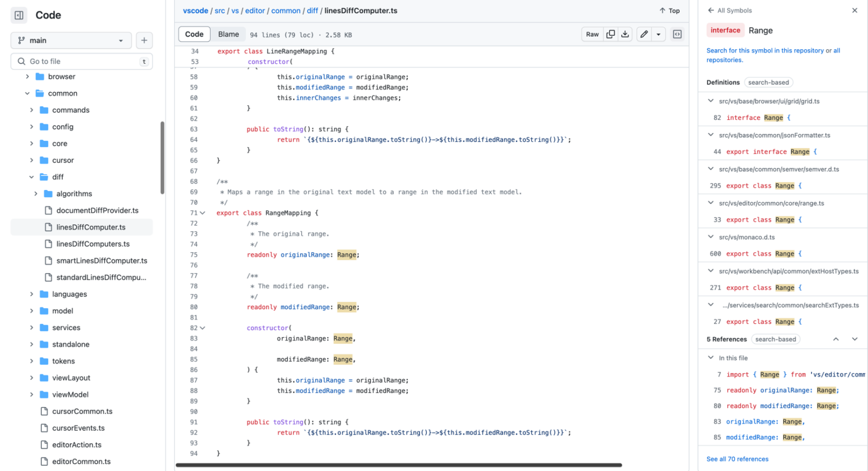
Task: Close the symbols panel
Action: coord(854,10)
